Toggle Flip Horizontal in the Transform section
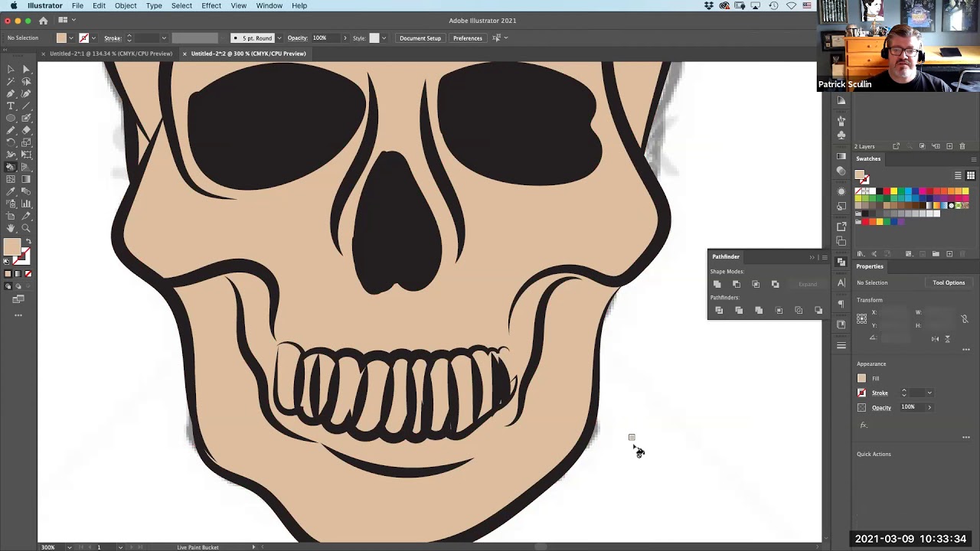The image size is (980, 551). pos(935,338)
